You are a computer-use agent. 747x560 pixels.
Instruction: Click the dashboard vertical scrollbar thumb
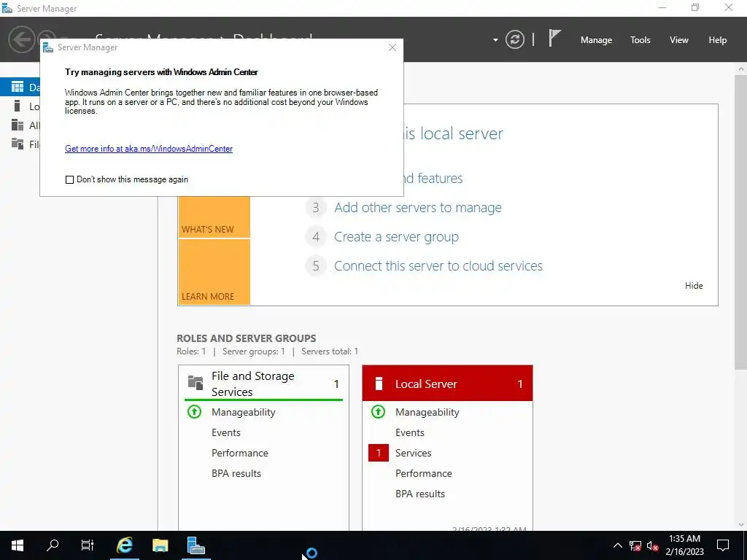coord(741,222)
